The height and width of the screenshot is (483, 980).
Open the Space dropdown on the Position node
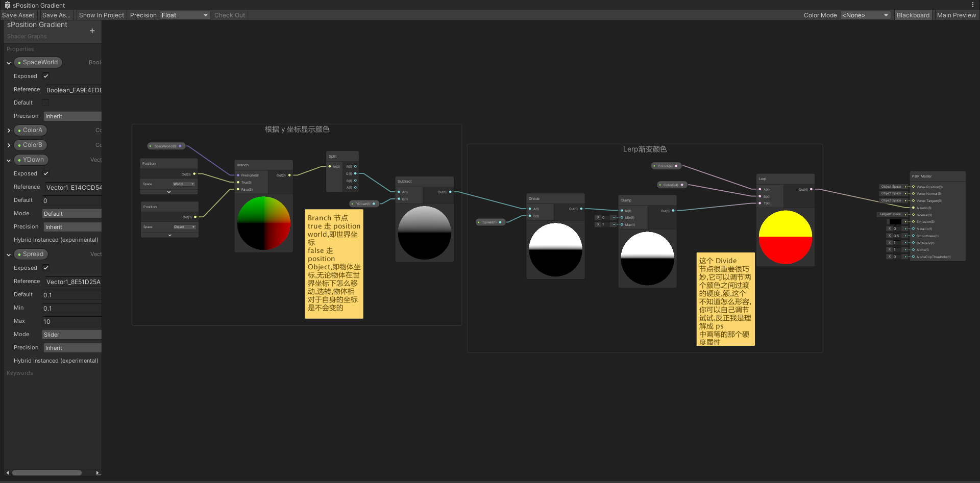184,184
